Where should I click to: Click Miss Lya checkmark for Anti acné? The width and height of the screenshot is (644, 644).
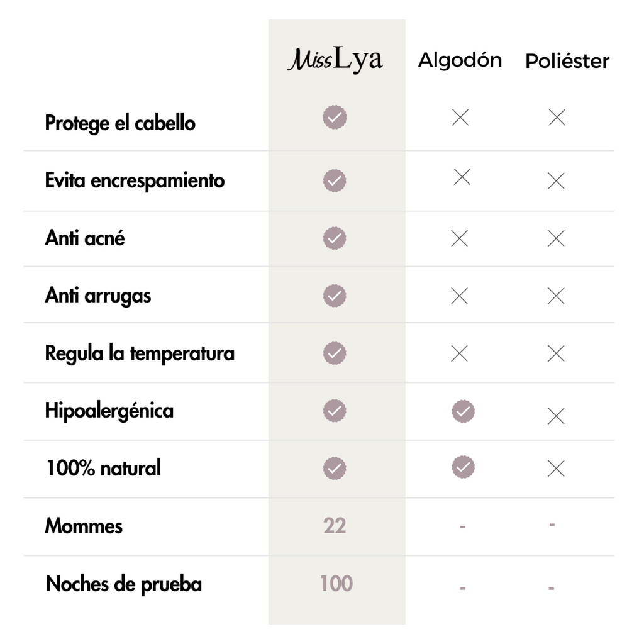[x=335, y=238]
